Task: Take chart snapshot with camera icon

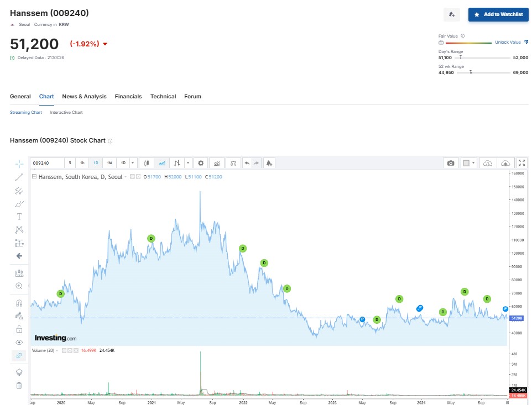Action: [x=451, y=163]
